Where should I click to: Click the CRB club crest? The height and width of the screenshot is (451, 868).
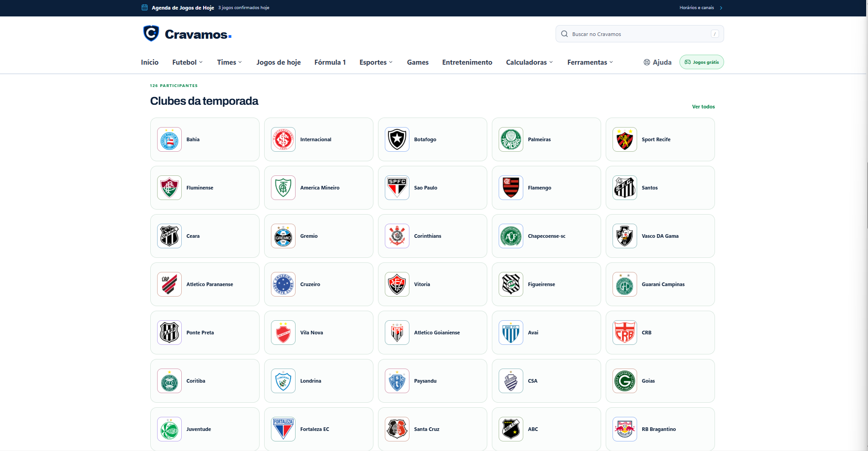(x=625, y=333)
